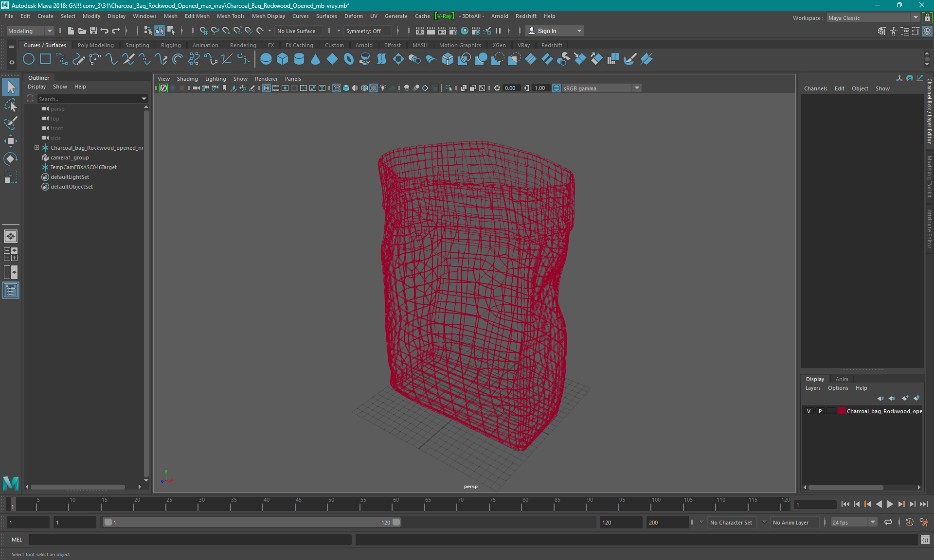Screen dimensions: 934x560
Task: Click the Sign In button
Action: (547, 31)
